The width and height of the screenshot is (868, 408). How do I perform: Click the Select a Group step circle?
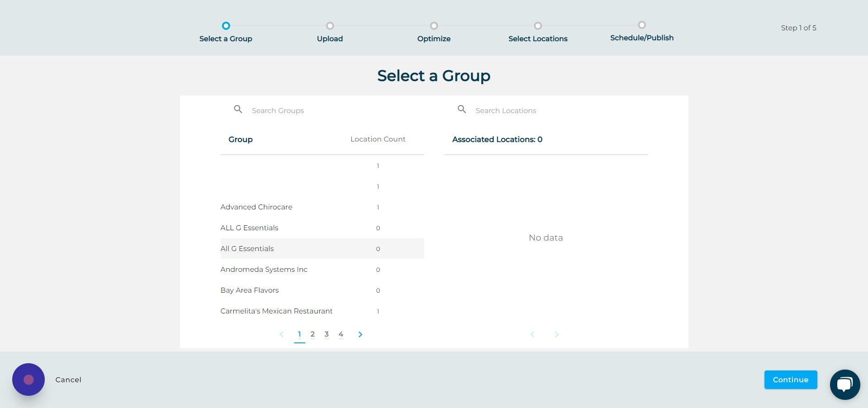[226, 26]
